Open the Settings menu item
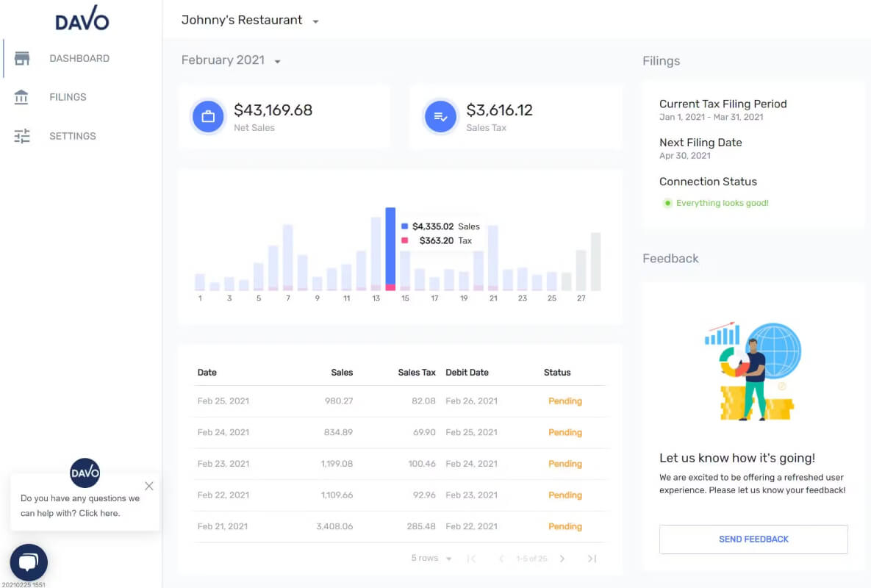The image size is (871, 588). (x=72, y=136)
